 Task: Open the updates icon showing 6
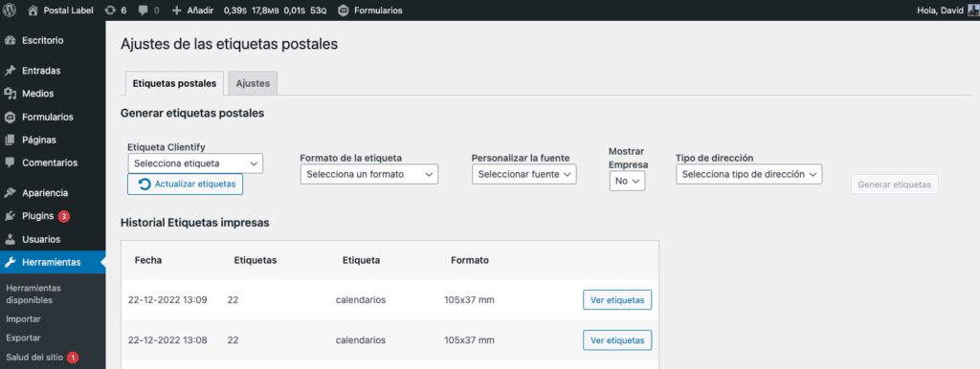click(111, 10)
